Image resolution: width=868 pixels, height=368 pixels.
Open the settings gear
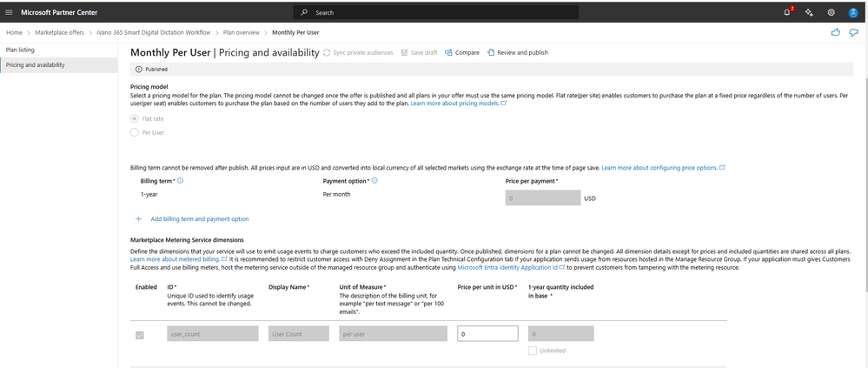pyautogui.click(x=831, y=12)
